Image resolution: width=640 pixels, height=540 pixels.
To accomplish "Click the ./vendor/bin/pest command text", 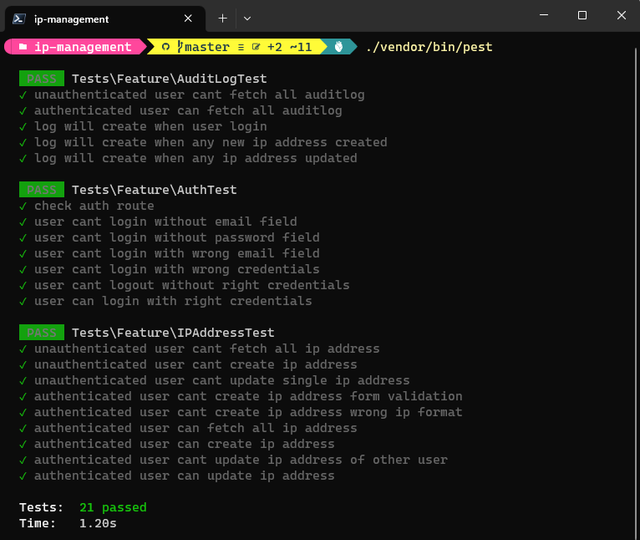I will (x=429, y=47).
